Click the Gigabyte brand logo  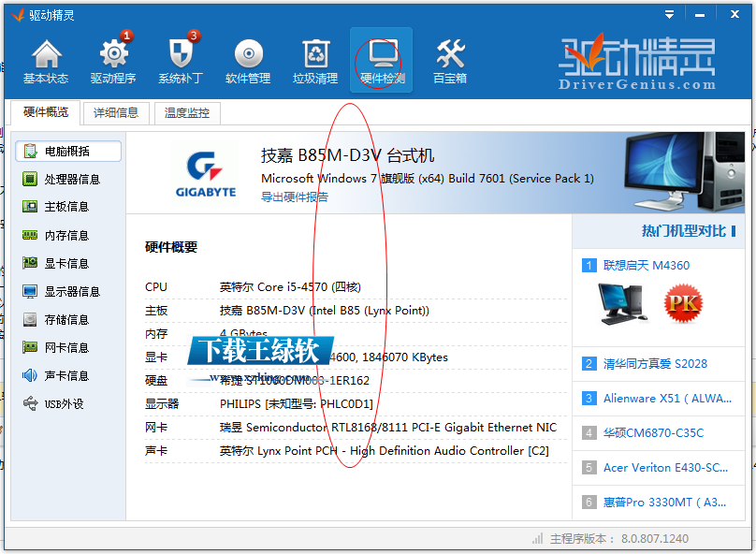coord(206,173)
